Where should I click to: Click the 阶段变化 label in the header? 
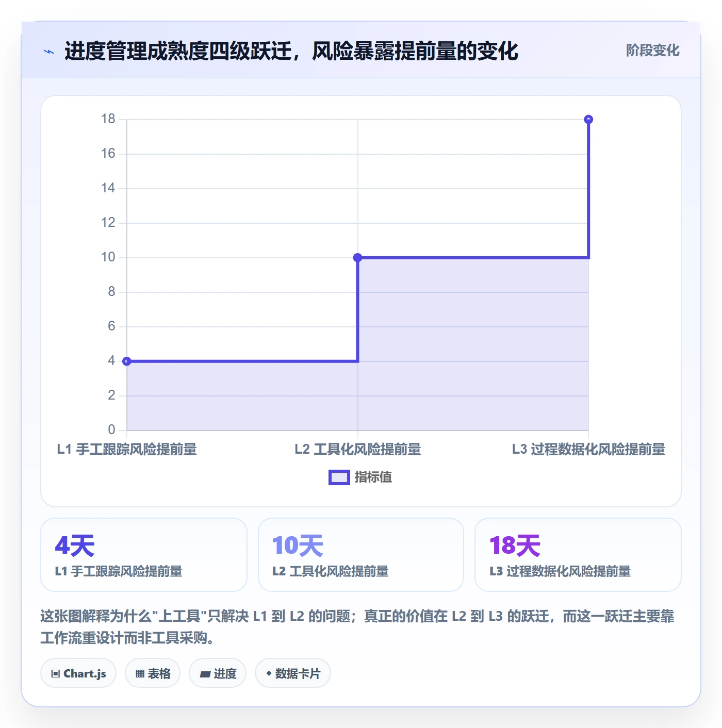pos(652,51)
